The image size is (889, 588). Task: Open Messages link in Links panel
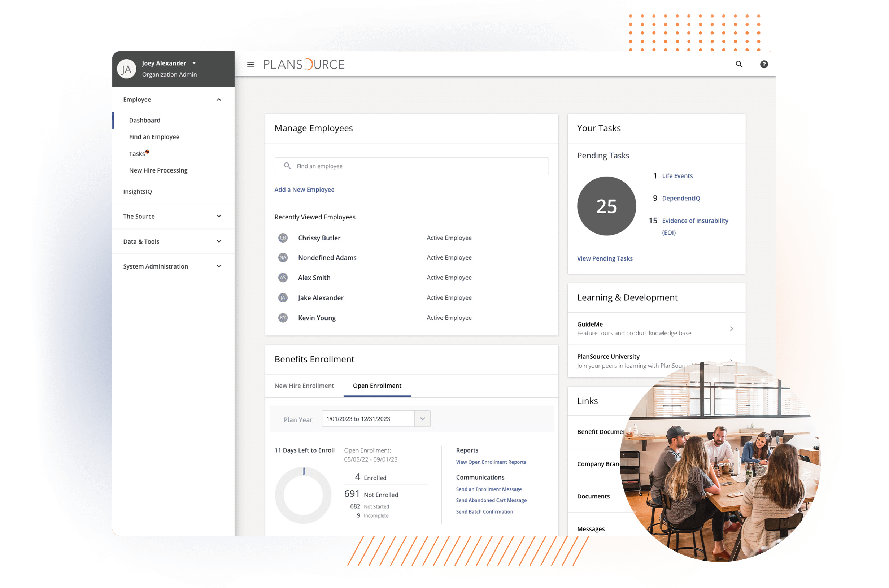click(591, 529)
